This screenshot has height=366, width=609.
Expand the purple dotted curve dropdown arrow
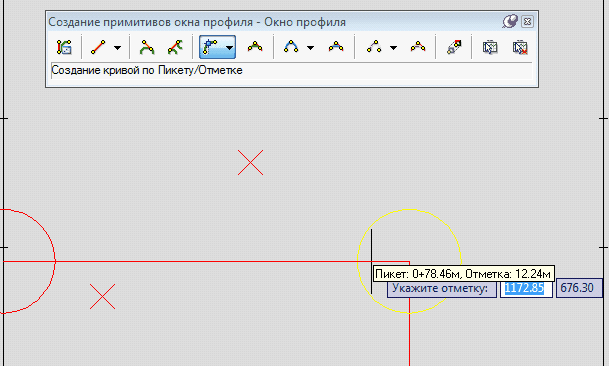pyautogui.click(x=393, y=48)
